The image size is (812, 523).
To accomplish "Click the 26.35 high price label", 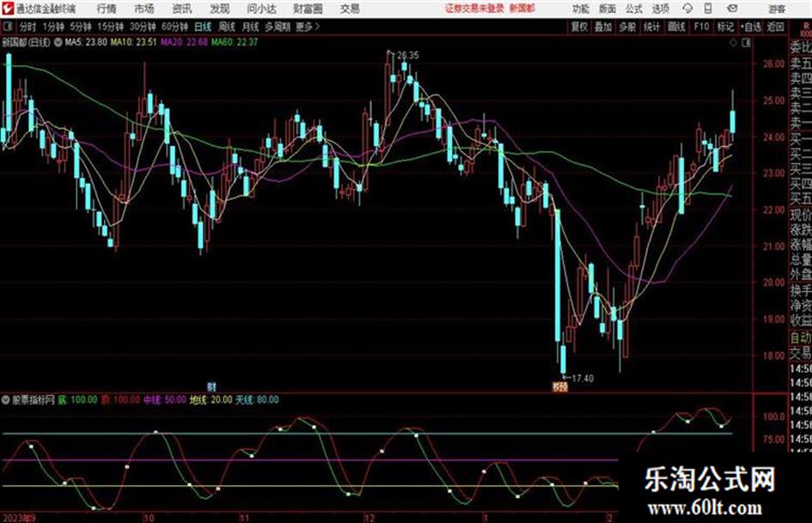I will [x=408, y=55].
